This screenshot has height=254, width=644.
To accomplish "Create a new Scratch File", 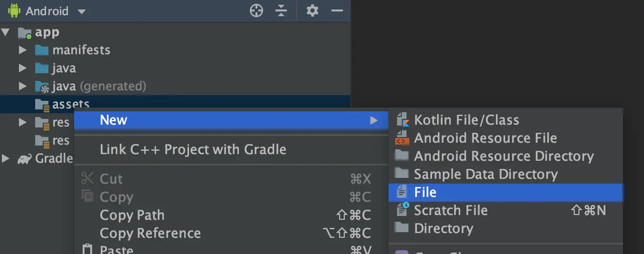I will [505, 210].
